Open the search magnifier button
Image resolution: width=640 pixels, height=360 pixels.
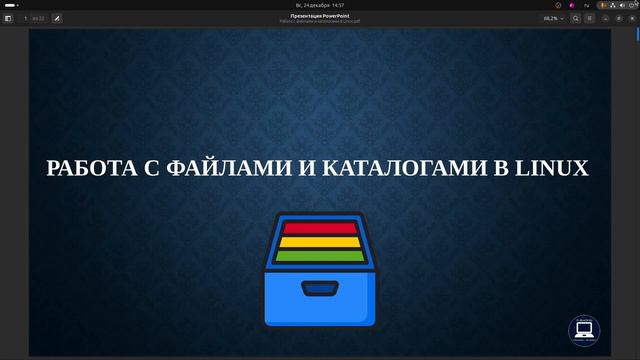tap(576, 18)
